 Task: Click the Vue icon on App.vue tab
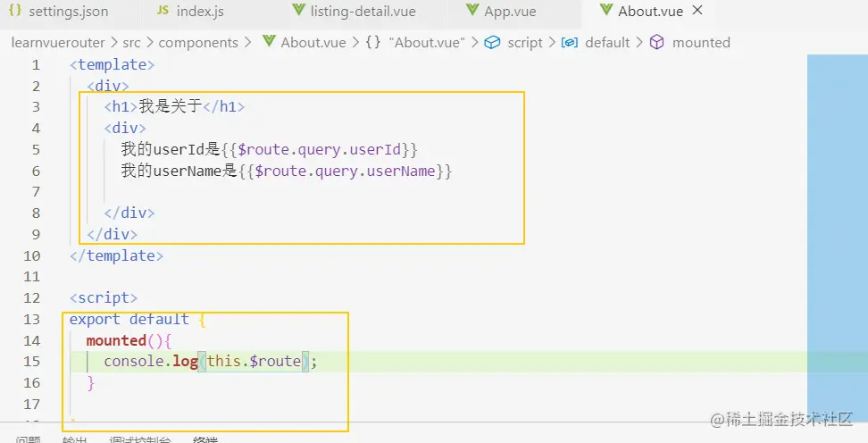click(472, 10)
